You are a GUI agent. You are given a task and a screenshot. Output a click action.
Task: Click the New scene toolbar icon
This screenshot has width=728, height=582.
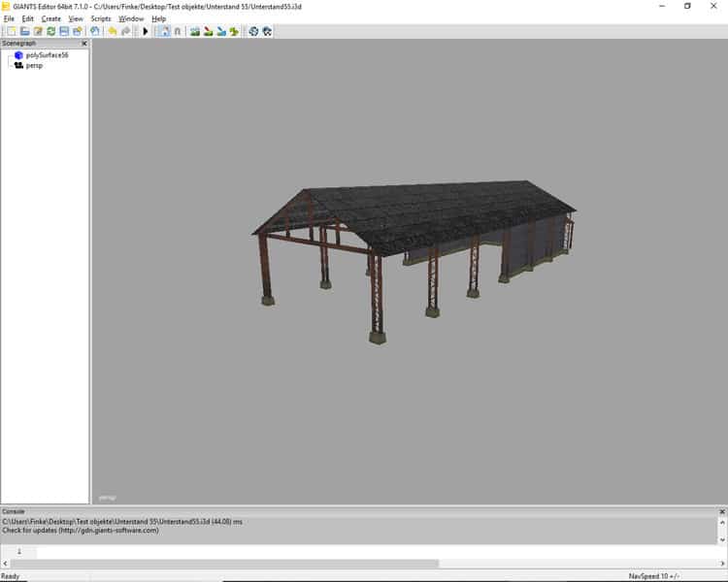12,31
